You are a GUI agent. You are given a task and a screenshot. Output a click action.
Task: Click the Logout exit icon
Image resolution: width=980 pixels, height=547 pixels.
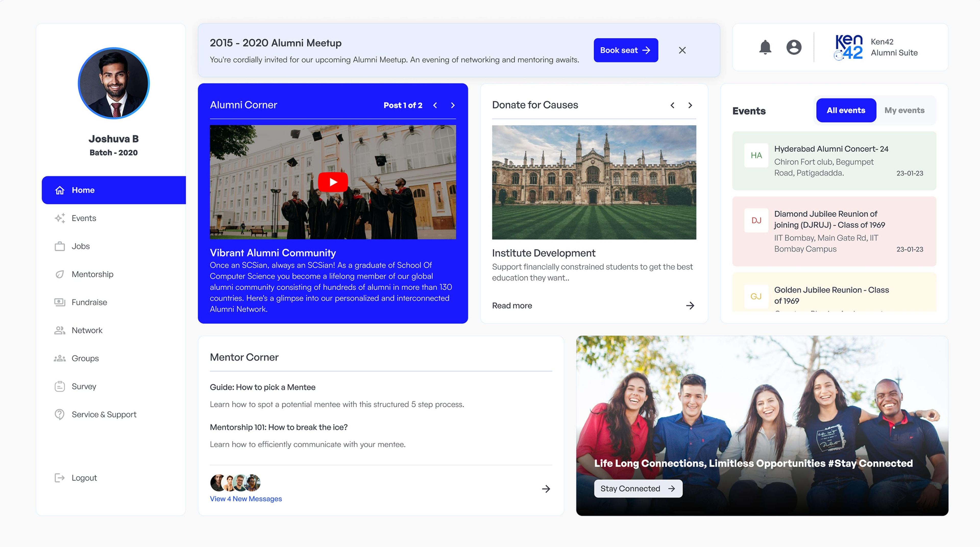click(60, 478)
